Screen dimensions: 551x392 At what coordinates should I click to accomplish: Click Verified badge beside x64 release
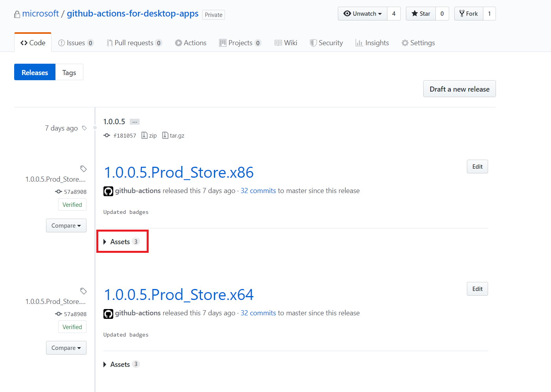72,327
